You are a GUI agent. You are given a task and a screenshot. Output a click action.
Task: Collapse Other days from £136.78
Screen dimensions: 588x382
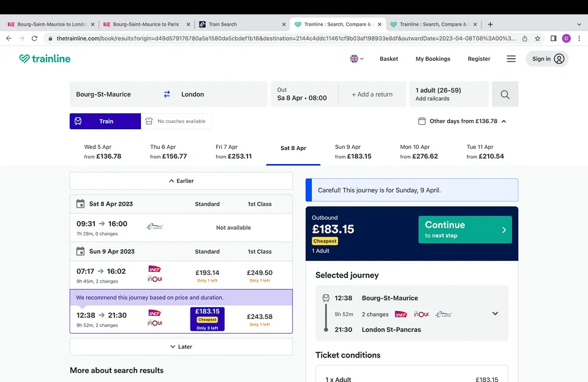coord(464,121)
